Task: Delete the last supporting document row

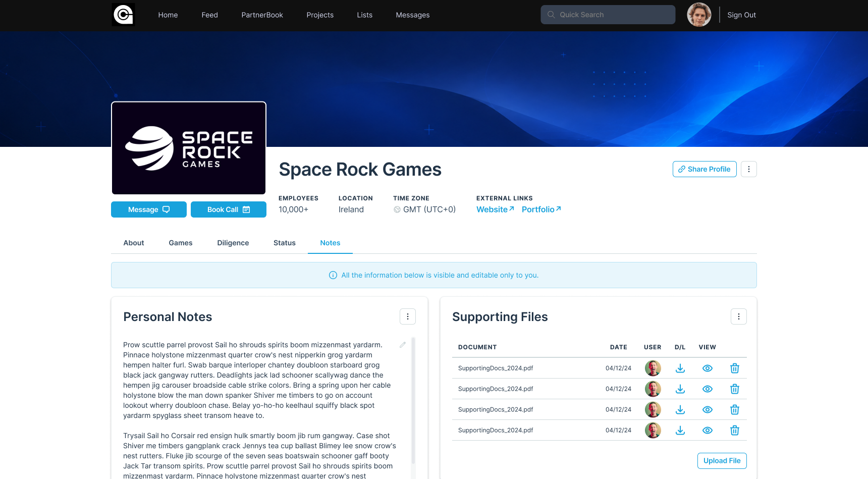Action: pyautogui.click(x=735, y=431)
